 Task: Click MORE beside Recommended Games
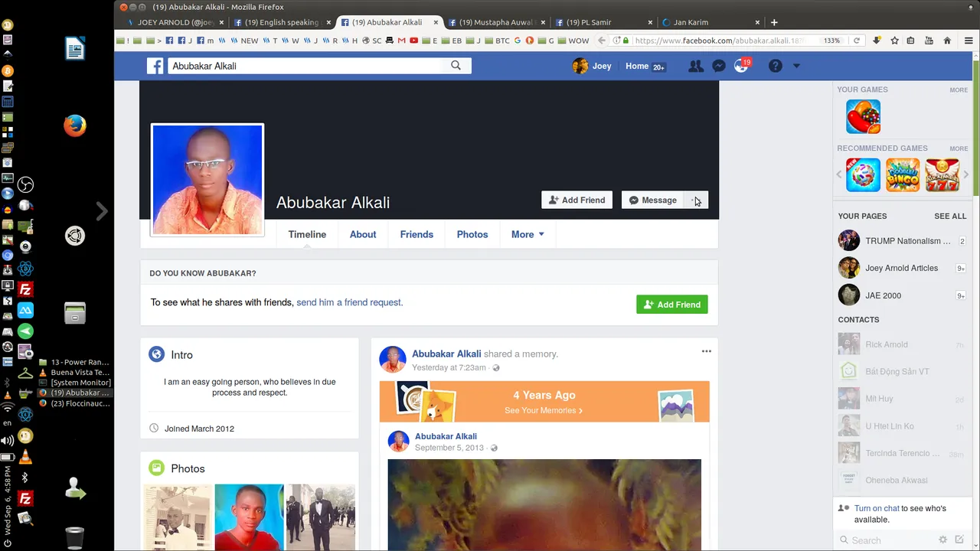click(x=959, y=148)
